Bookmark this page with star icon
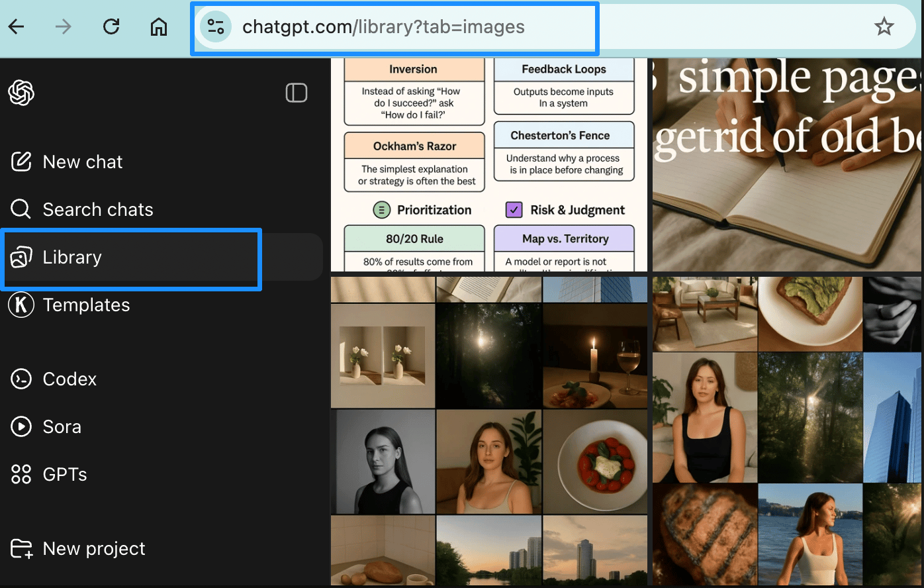This screenshot has height=588, width=924. coord(884,26)
